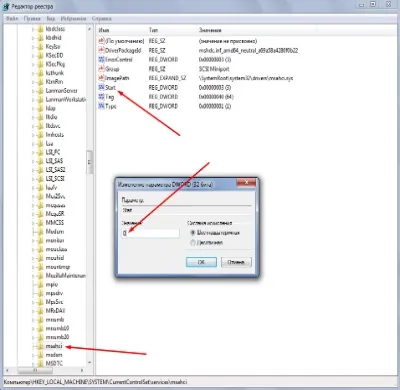Expand the LSI_SAS tree node
This screenshot has height=390, width=400.
[x=33, y=161]
